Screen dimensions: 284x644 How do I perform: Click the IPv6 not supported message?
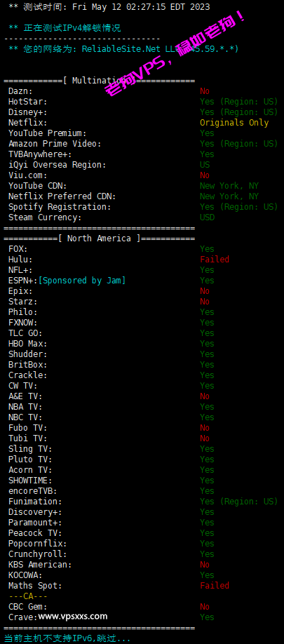(x=67, y=638)
